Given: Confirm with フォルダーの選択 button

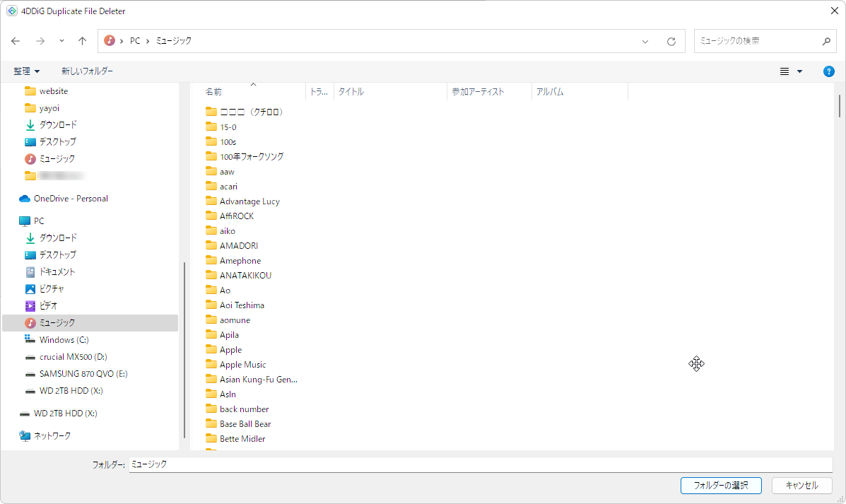Looking at the screenshot, I should click(721, 486).
